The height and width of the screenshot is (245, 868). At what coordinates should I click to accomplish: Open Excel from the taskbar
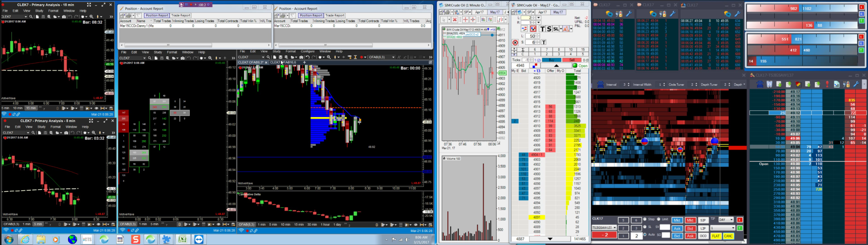click(183, 239)
